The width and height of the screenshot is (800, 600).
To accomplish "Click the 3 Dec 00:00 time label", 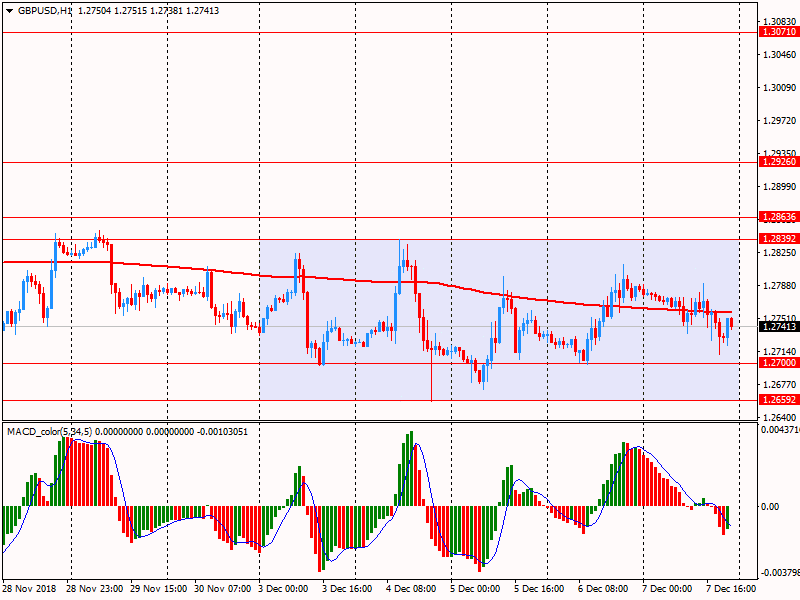I will click(285, 589).
